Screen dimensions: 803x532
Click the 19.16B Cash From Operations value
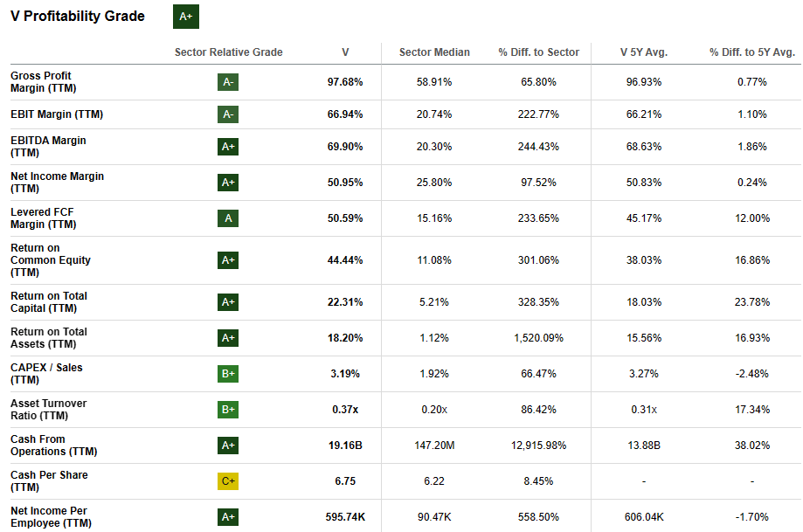click(346, 446)
